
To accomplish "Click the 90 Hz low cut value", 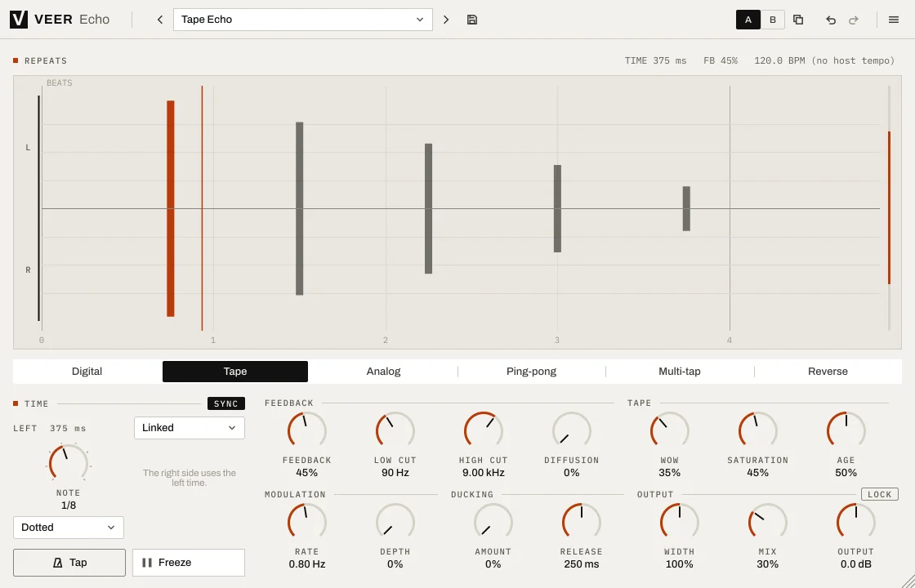I will pos(395,473).
